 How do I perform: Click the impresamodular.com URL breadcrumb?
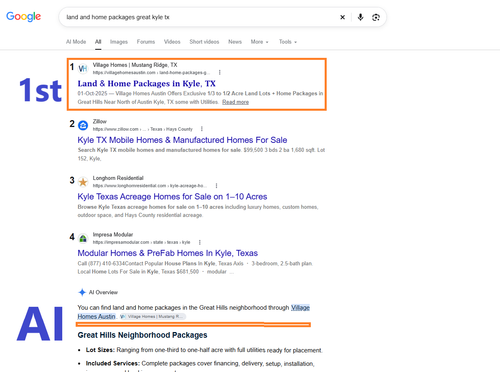click(x=141, y=242)
